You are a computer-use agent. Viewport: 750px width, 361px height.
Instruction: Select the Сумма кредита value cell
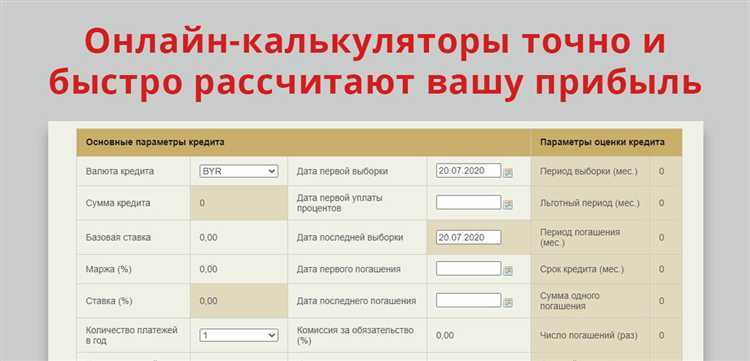(239, 203)
